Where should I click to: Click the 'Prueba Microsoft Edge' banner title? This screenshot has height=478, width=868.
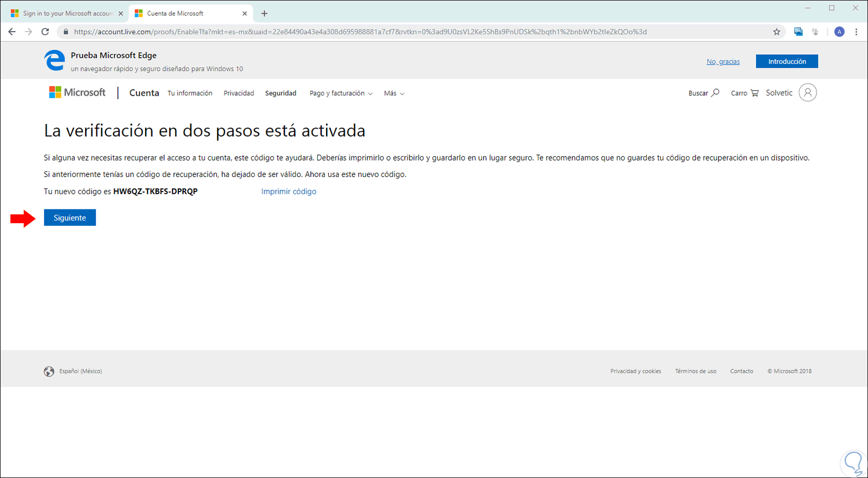tap(114, 55)
